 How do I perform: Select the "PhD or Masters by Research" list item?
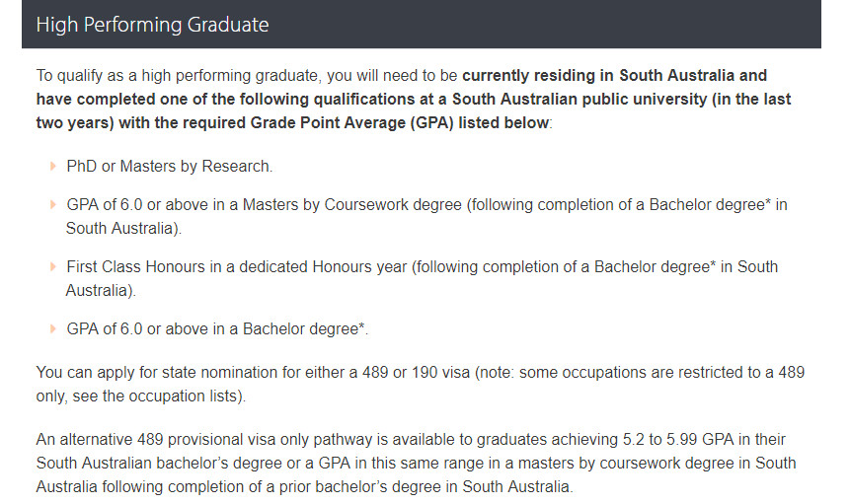pyautogui.click(x=169, y=167)
